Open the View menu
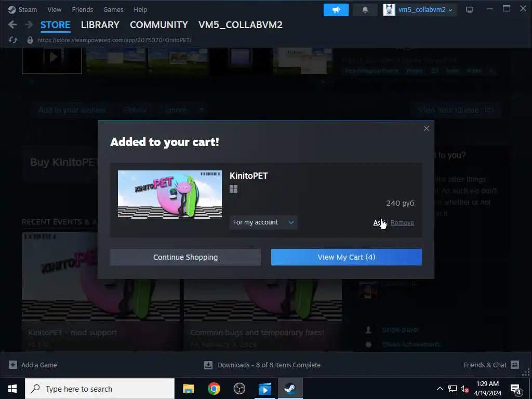This screenshot has height=399, width=532. tap(54, 10)
